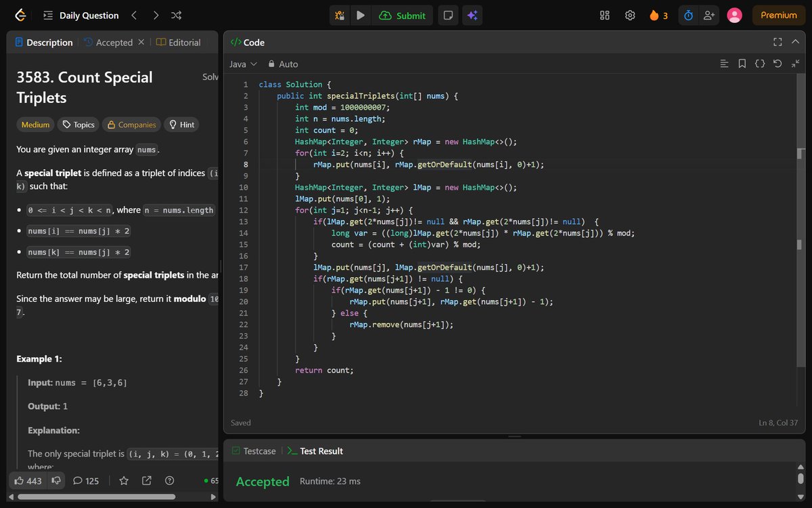This screenshot has width=812, height=508.
Task: Click the curly braces icon
Action: tap(760, 64)
